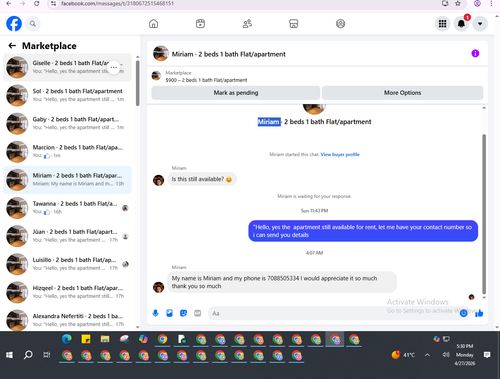Select the Miriam conversation in list
The width and height of the screenshot is (500, 379).
coord(67,180)
